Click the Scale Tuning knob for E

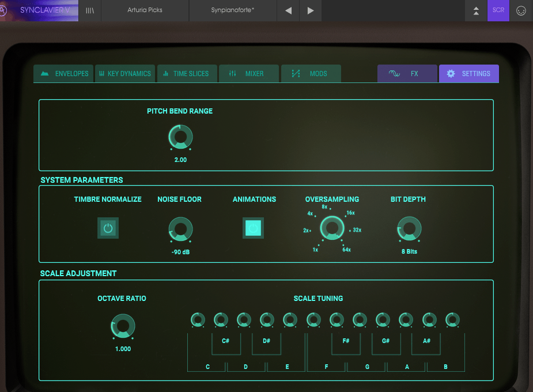tap(290, 320)
